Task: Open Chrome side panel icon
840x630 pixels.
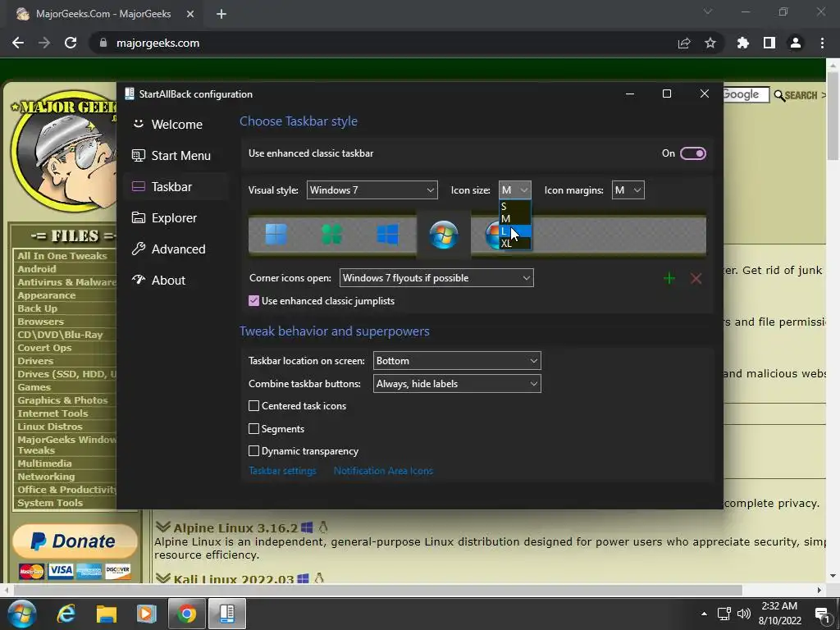Action: coord(769,43)
